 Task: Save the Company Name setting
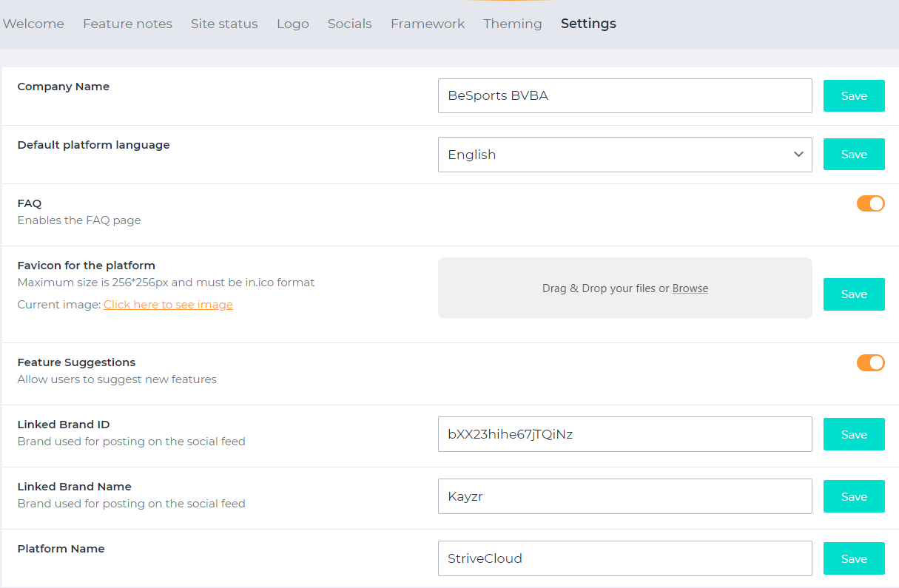coord(854,96)
